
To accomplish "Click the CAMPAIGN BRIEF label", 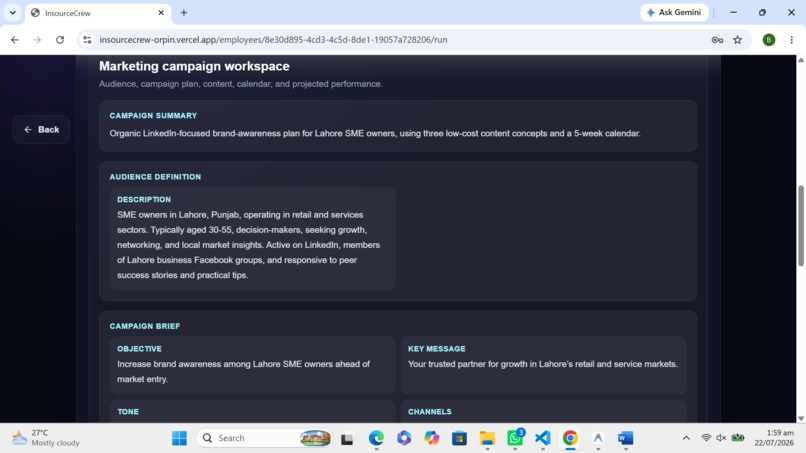I will (x=145, y=326).
